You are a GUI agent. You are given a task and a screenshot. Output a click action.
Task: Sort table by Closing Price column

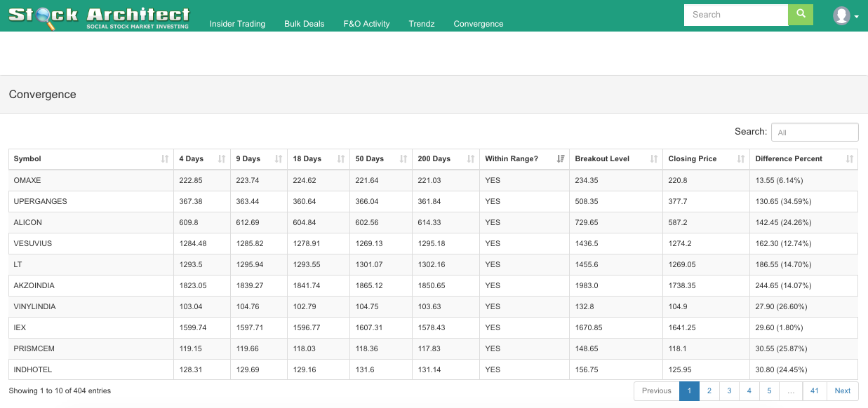click(707, 159)
